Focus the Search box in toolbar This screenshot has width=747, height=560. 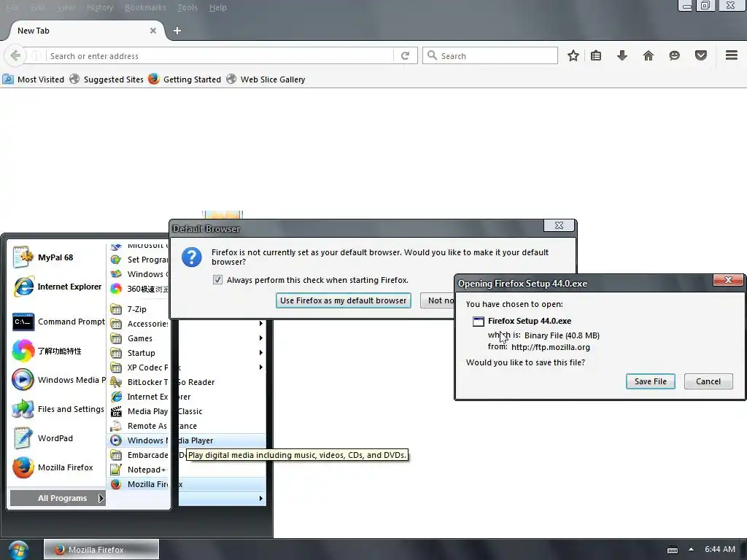[490, 55]
